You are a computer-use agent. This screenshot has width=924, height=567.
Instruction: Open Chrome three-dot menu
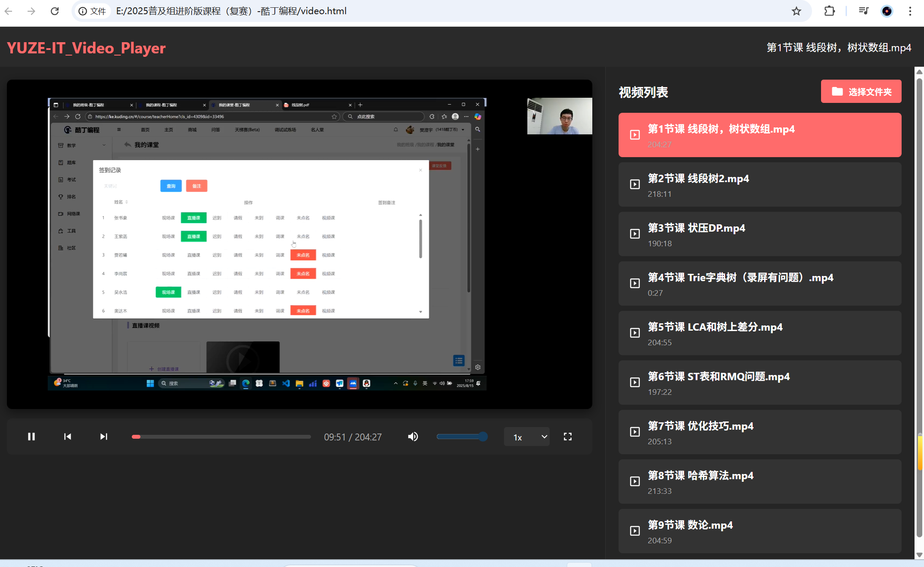tap(910, 11)
